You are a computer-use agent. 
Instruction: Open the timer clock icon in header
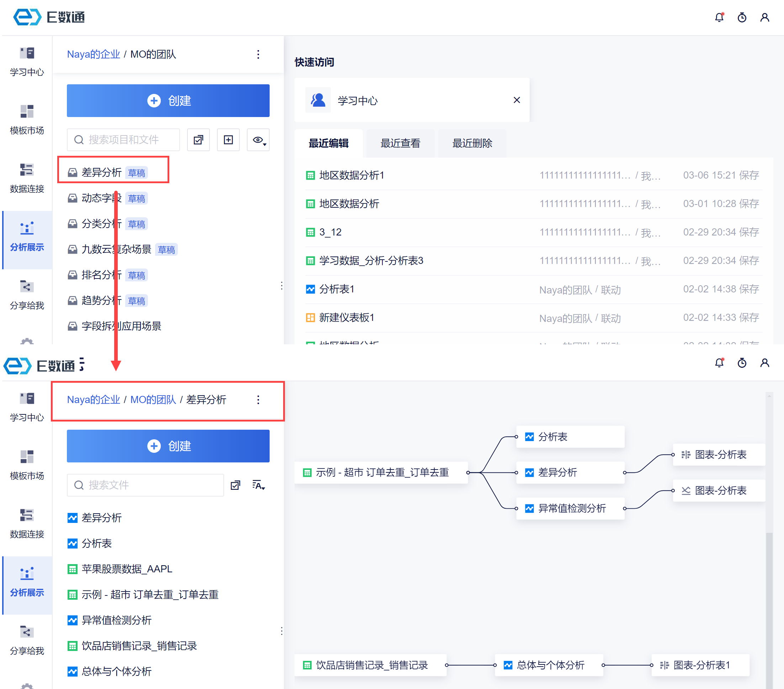742,17
